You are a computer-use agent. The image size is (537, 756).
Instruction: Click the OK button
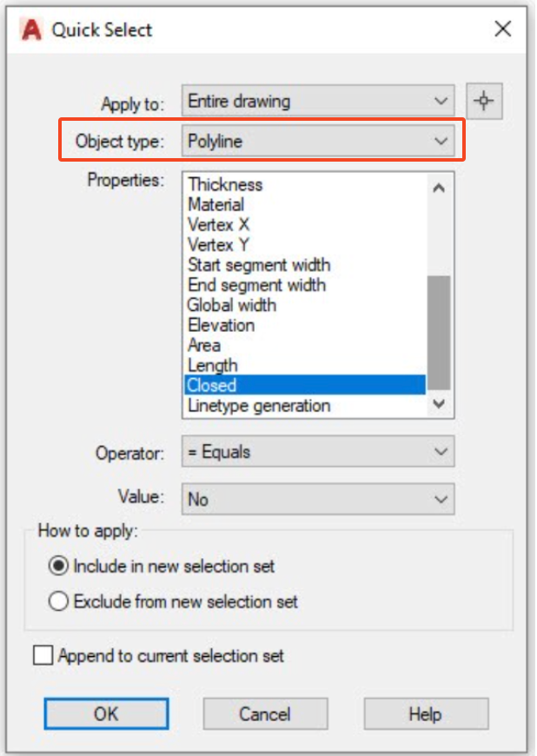coord(104,714)
